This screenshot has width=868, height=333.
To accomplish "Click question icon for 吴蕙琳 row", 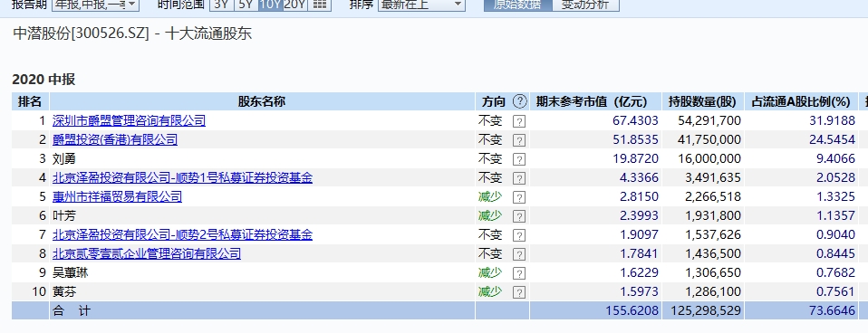I will tap(518, 273).
